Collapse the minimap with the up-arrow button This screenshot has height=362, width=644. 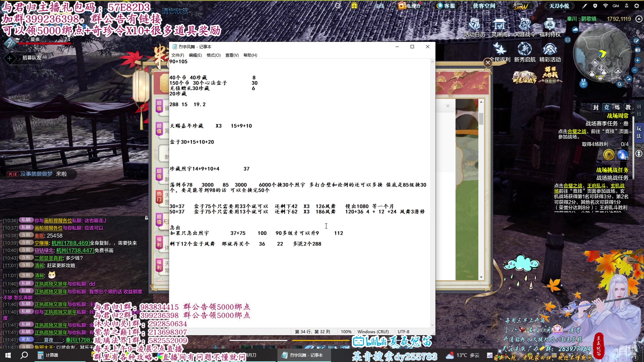639,19
